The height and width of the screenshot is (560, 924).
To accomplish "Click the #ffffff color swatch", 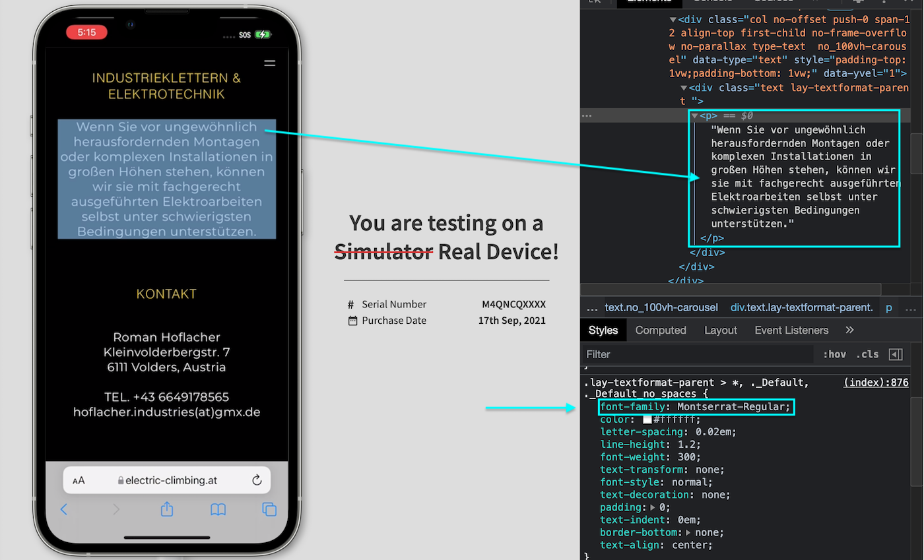I will coord(647,420).
